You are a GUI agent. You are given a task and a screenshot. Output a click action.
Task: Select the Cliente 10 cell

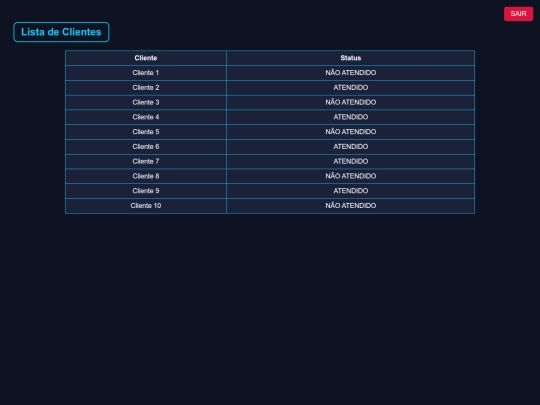pos(146,206)
